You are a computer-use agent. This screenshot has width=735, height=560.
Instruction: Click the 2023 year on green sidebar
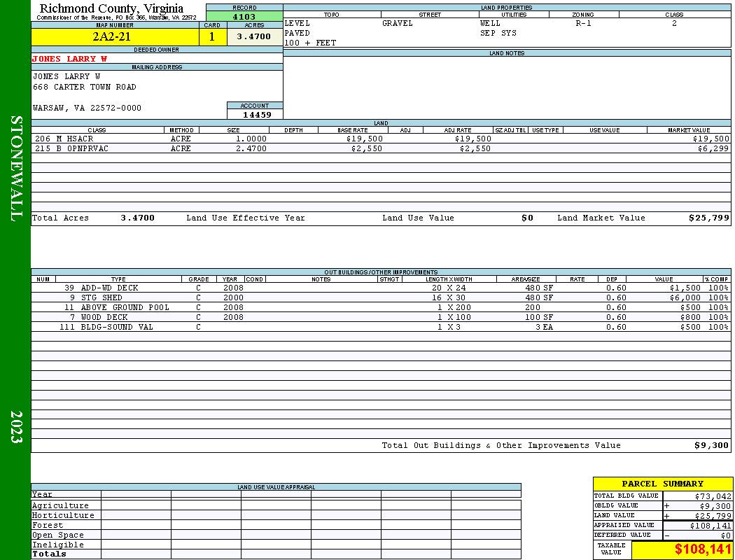16,427
